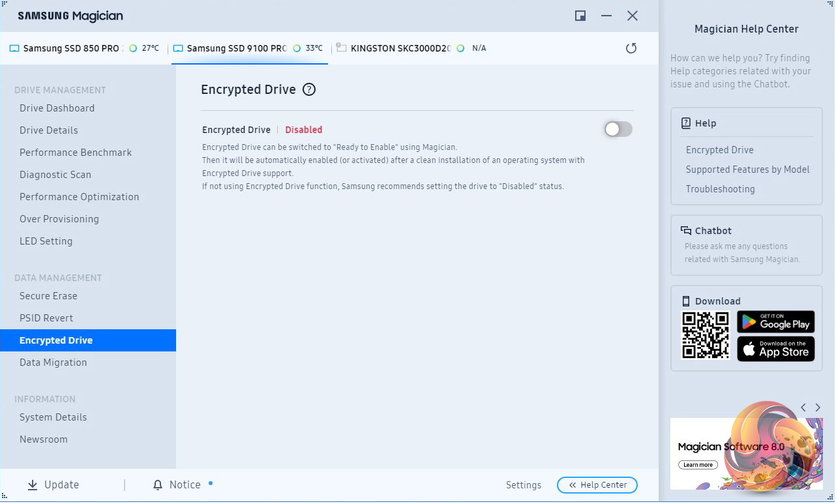Image resolution: width=836 pixels, height=504 pixels.
Task: Open Troubleshooting help link
Action: click(x=720, y=189)
